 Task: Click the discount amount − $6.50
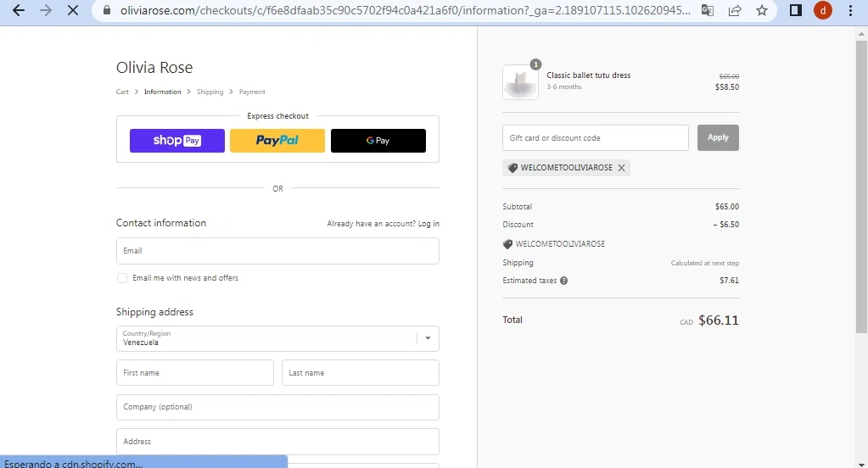point(725,225)
